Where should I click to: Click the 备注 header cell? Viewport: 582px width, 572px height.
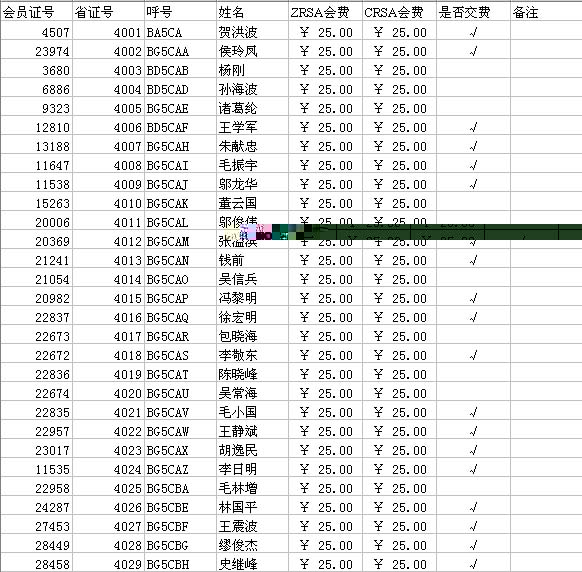[x=546, y=11]
